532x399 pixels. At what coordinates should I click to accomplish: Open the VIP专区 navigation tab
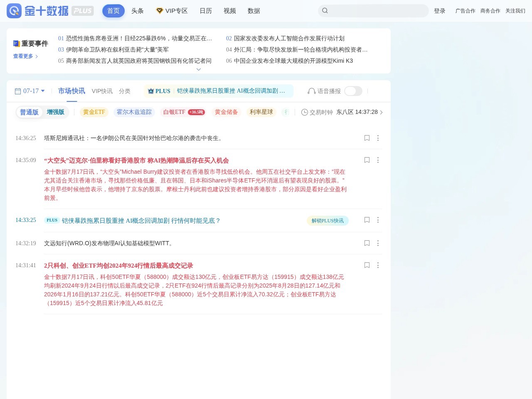tap(172, 11)
